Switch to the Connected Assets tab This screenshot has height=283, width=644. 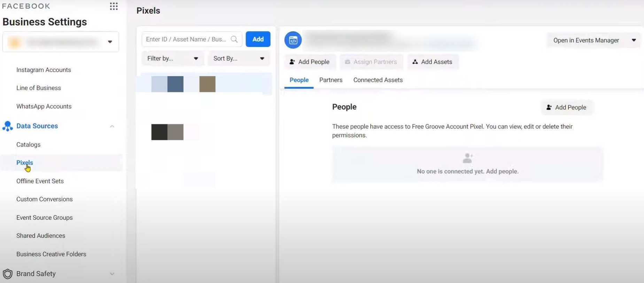[x=378, y=80]
